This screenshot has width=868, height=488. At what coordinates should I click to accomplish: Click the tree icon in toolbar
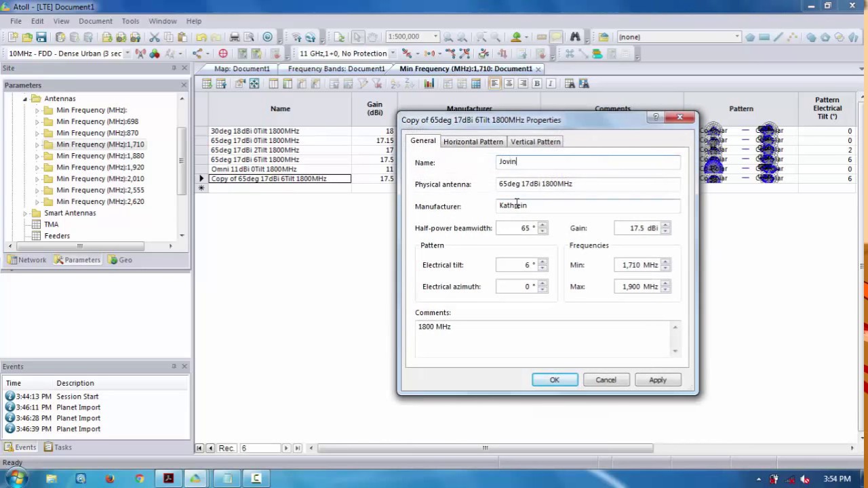(x=516, y=37)
